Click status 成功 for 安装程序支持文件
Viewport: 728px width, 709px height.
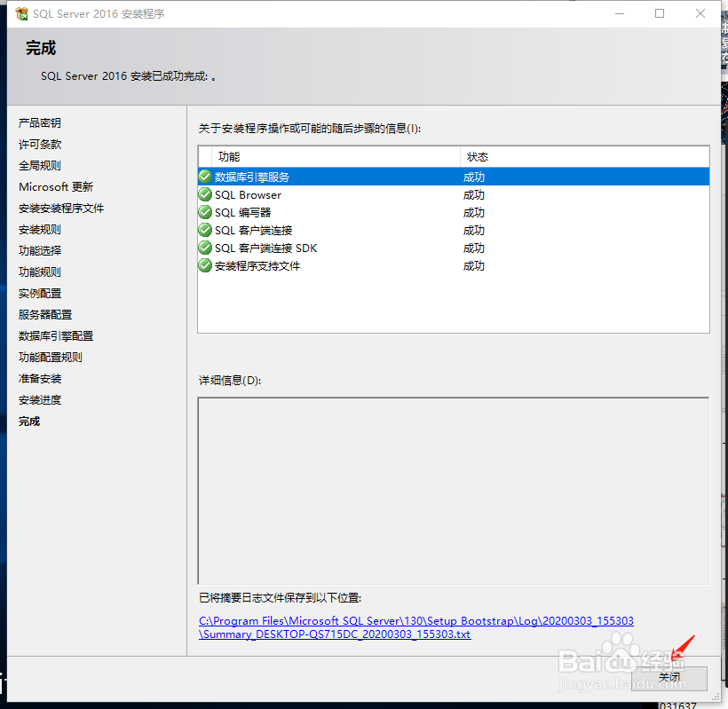pyautogui.click(x=473, y=266)
